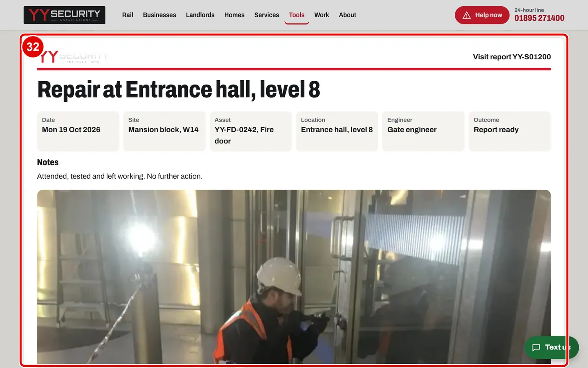Open the Tools navigation tab

[x=297, y=15]
